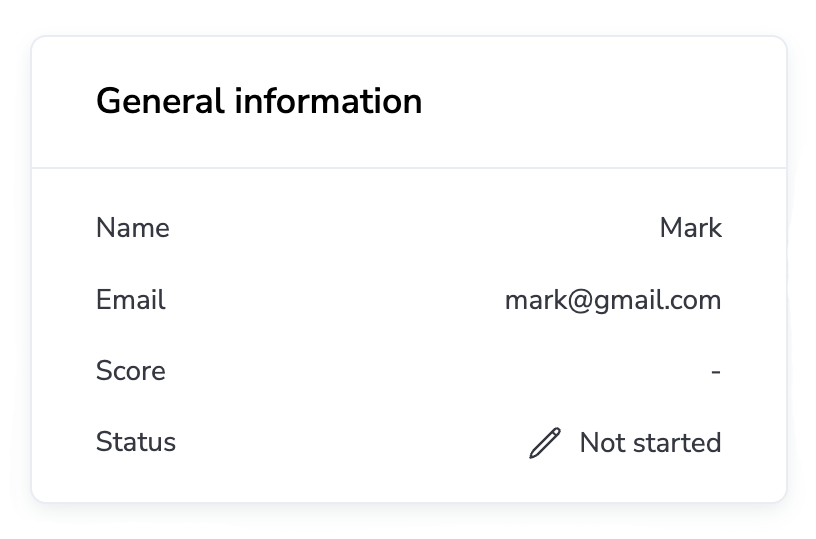Click the blank gap in the Status row

[350, 442]
